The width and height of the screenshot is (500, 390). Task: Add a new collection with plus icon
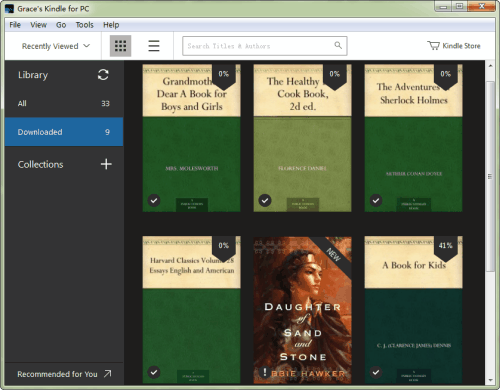click(x=106, y=164)
